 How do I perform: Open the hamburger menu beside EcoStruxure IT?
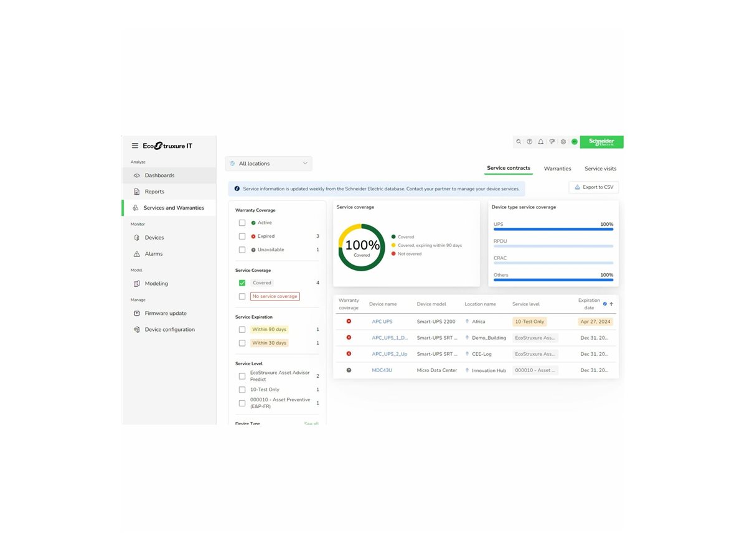[x=134, y=146]
